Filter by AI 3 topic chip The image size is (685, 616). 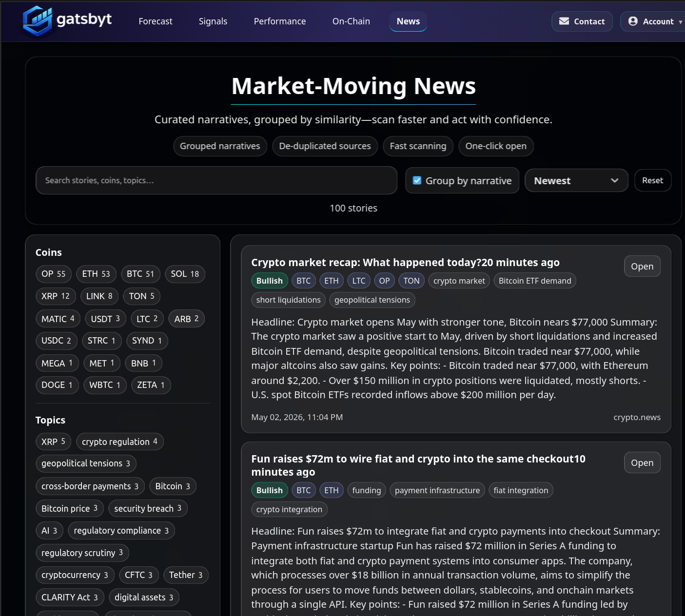[x=50, y=531]
